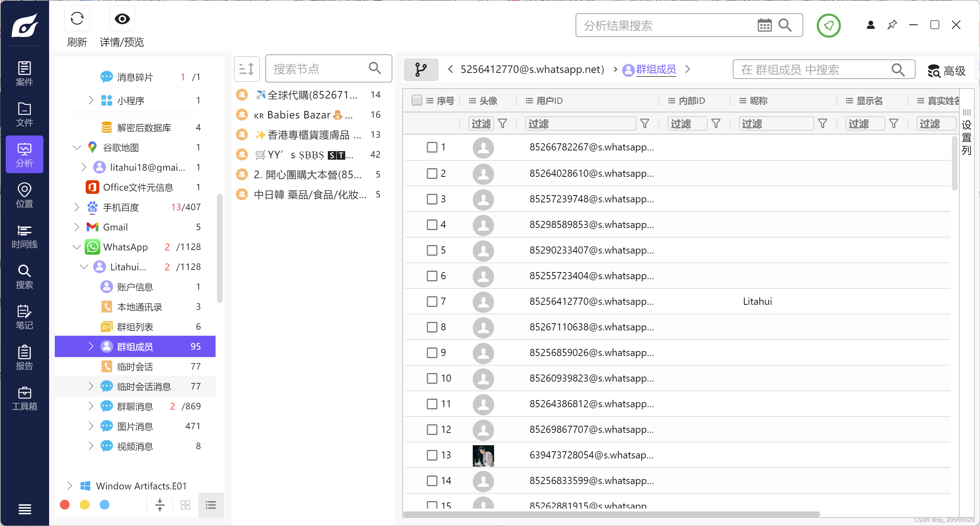Tick the select-all checkbox in table header
Image resolution: width=980 pixels, height=526 pixels.
click(417, 100)
